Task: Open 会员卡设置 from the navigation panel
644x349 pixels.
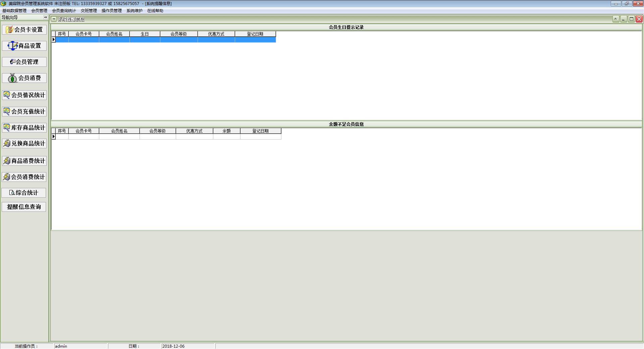Action: [24, 30]
